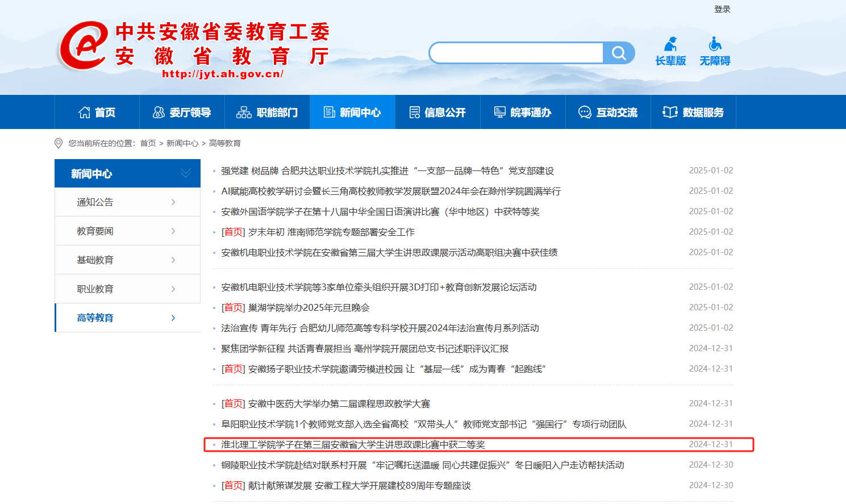The image size is (846, 504).
Task: Open 巢湖学院举办2025年元旦晚会 article
Action: tap(309, 308)
